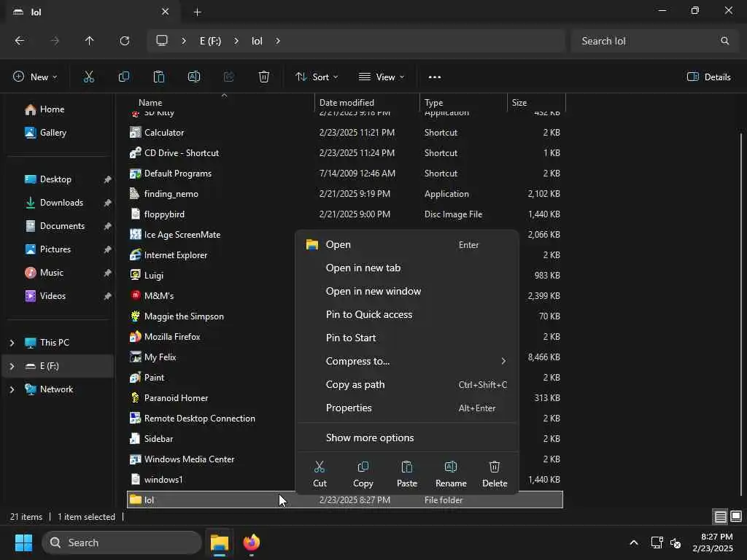
Task: Expand E (F:) drive tree node
Action: tap(12, 366)
